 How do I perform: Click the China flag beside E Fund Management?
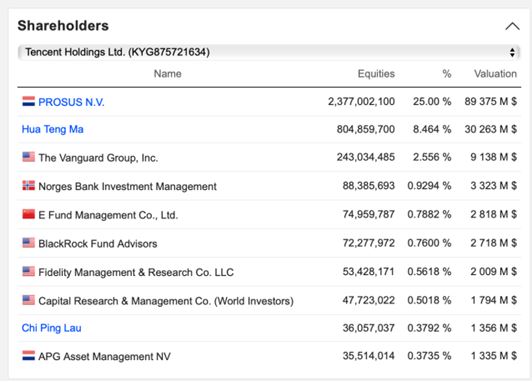[x=28, y=214]
